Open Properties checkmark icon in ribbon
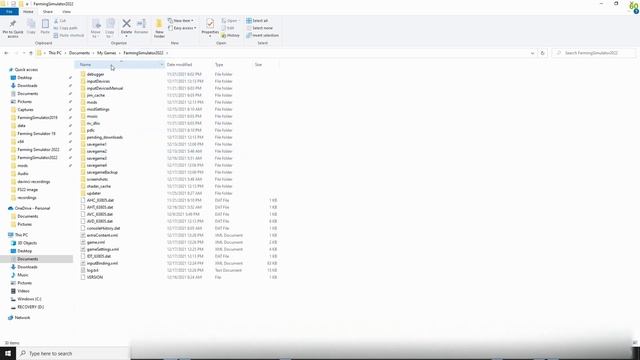Image resolution: width=640 pixels, height=360 pixels. point(210,24)
